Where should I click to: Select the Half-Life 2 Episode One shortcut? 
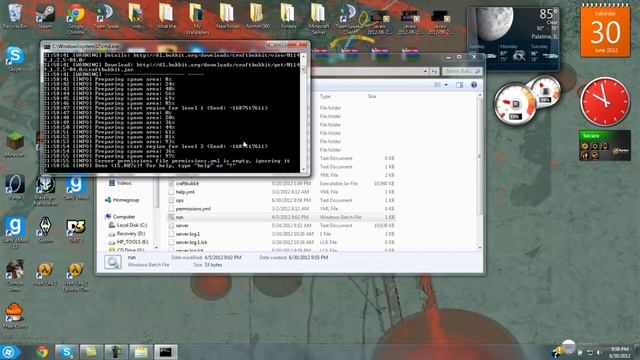(x=76, y=277)
